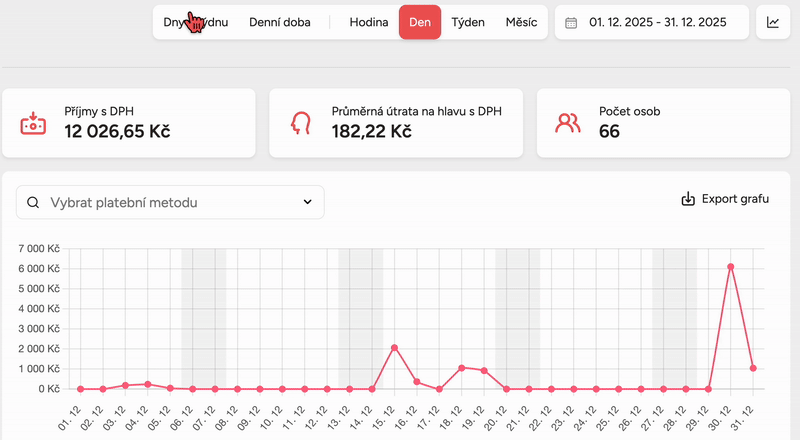Screen dimensions: 800x440
Task: Click the Export grafu button
Action: pos(725,198)
